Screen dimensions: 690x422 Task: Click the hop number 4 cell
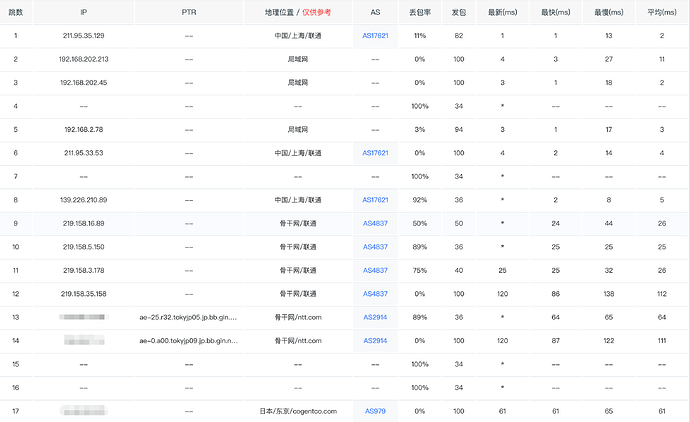pyautogui.click(x=16, y=106)
